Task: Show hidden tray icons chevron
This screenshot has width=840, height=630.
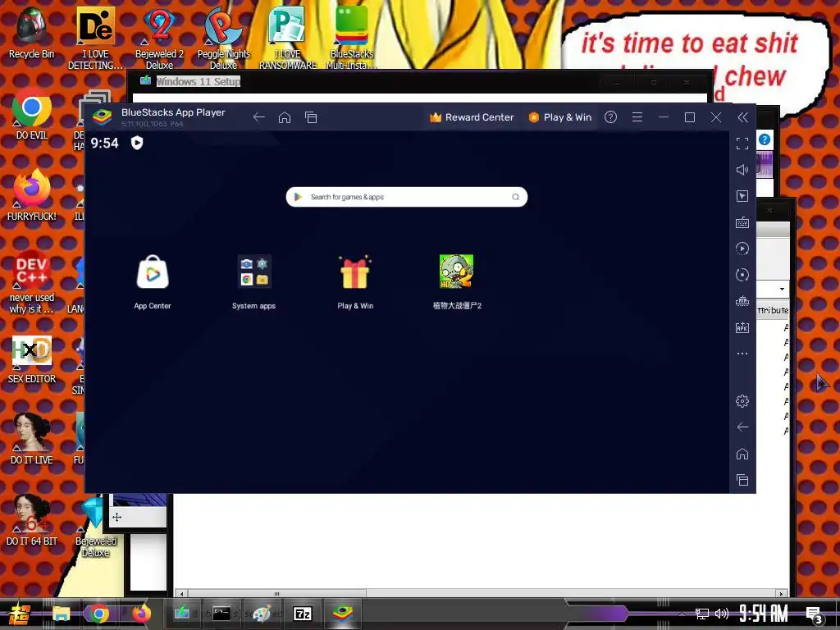Action: click(x=682, y=614)
